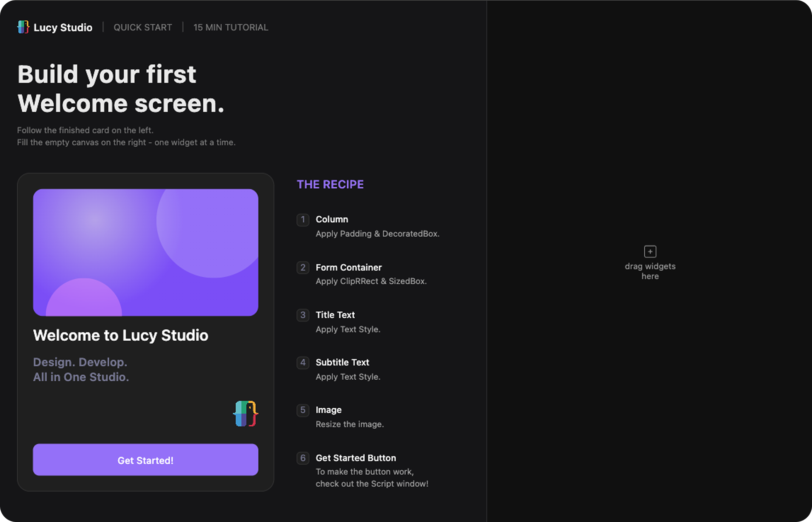This screenshot has width=812, height=522.
Task: Click the Lucy Studio brand name
Action: click(x=63, y=27)
